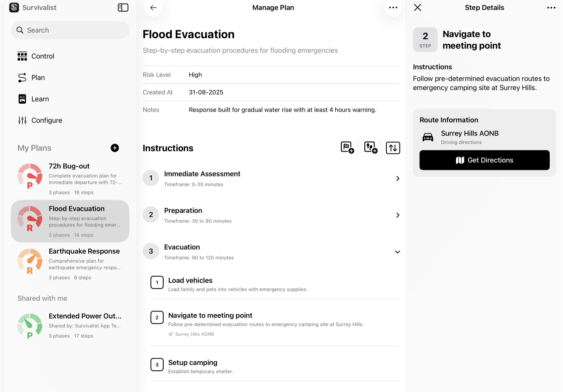Close the Step Details panel
Screen dimensions: 563x392
coord(417,7)
